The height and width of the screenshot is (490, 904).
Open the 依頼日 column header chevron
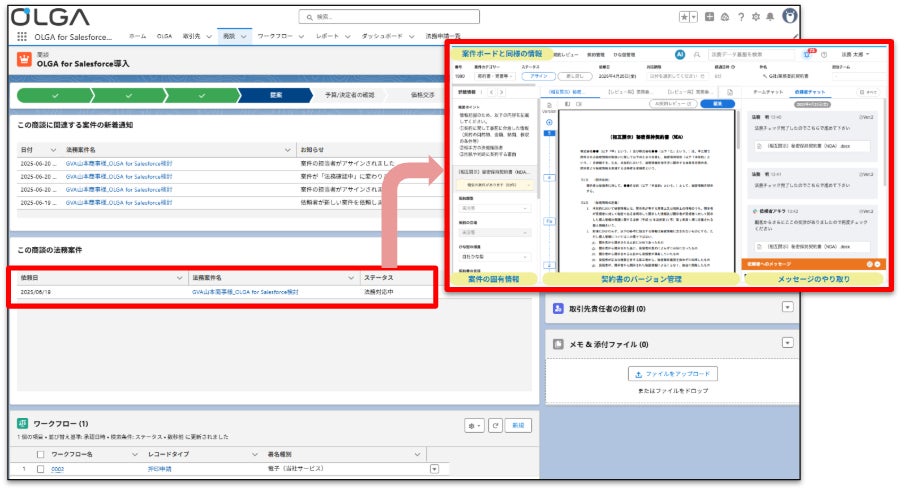[x=179, y=278]
